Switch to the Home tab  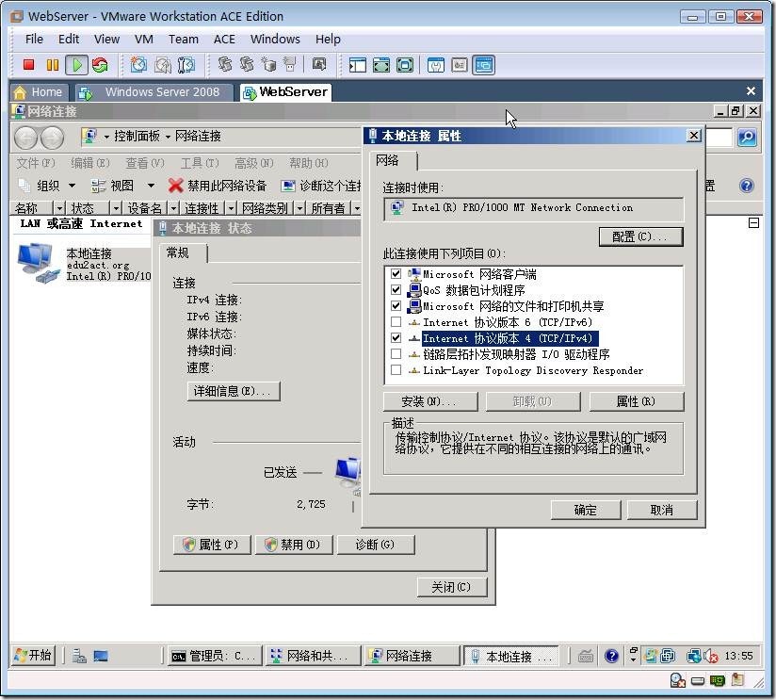(41, 92)
